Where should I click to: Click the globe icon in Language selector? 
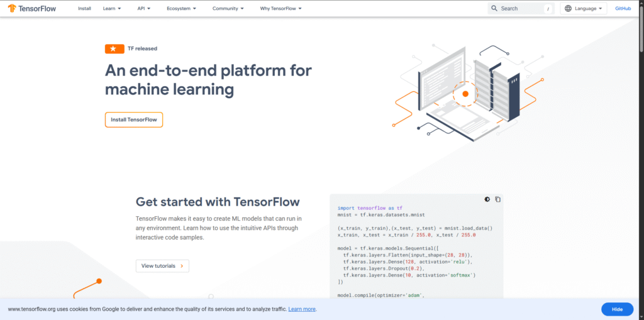568,8
